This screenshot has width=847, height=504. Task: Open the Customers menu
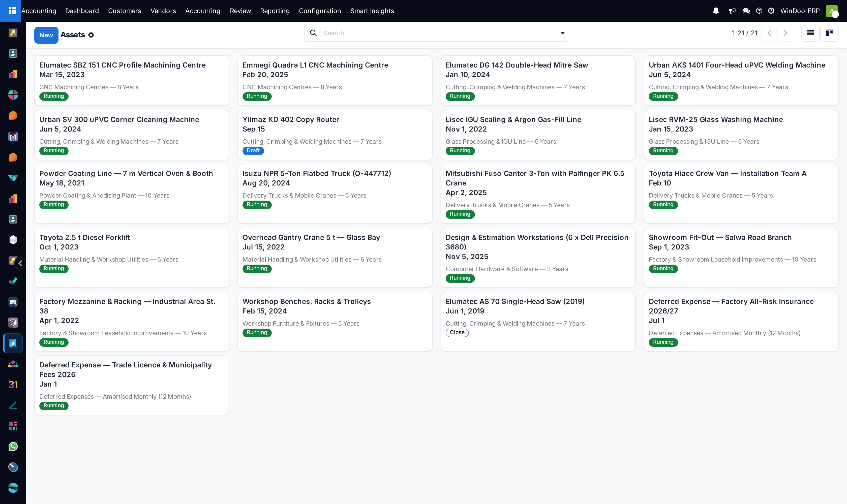click(124, 11)
